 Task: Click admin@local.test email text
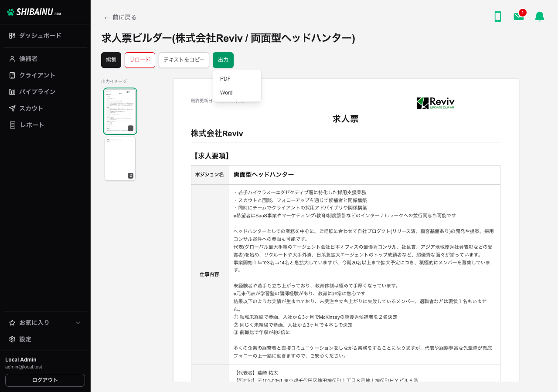coord(24,367)
